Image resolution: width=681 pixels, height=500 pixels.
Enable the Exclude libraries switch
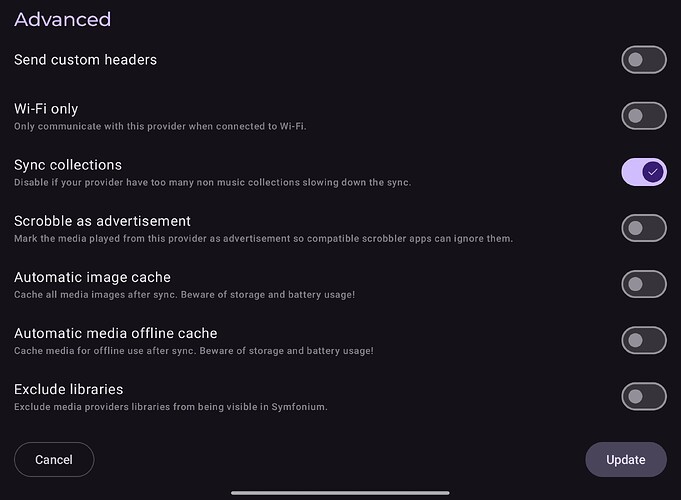coord(644,396)
